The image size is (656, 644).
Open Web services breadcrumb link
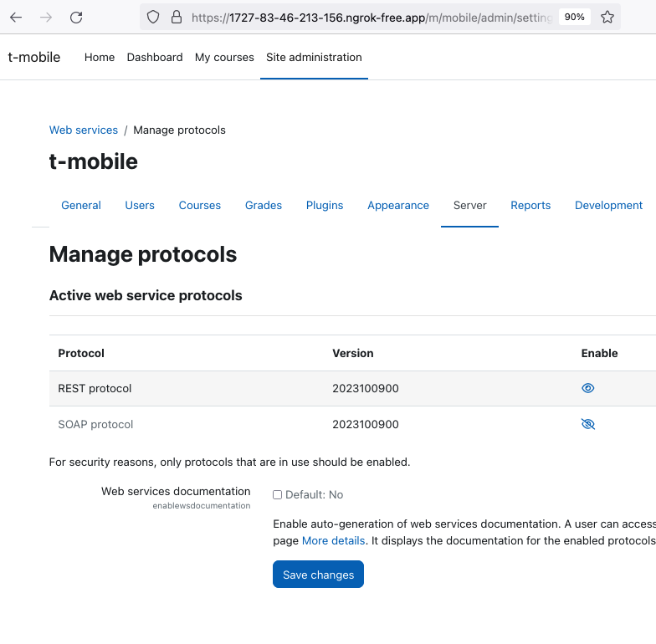tap(84, 130)
